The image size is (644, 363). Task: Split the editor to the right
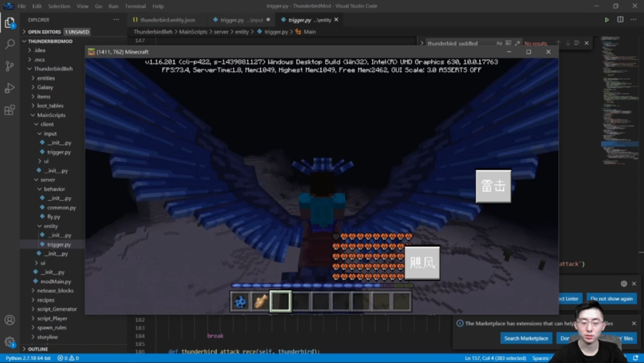(x=620, y=20)
